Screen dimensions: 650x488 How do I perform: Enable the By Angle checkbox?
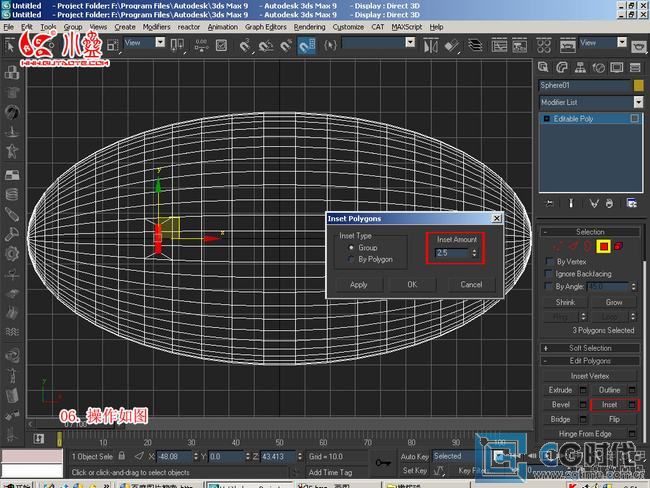click(x=549, y=286)
